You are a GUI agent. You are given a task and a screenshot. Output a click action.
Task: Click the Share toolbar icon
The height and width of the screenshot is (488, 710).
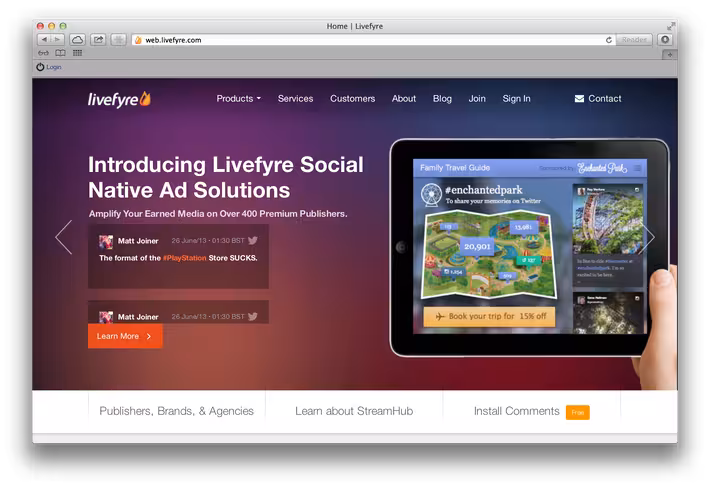98,40
